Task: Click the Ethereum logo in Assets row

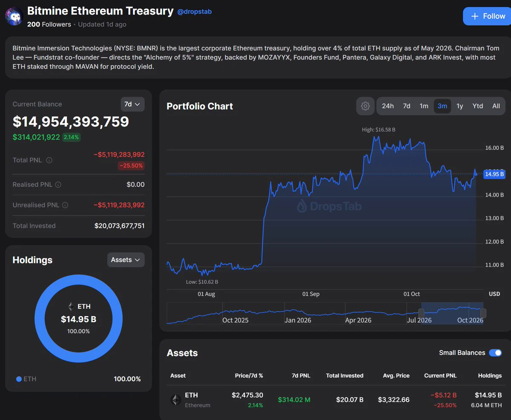Action: 176,400
